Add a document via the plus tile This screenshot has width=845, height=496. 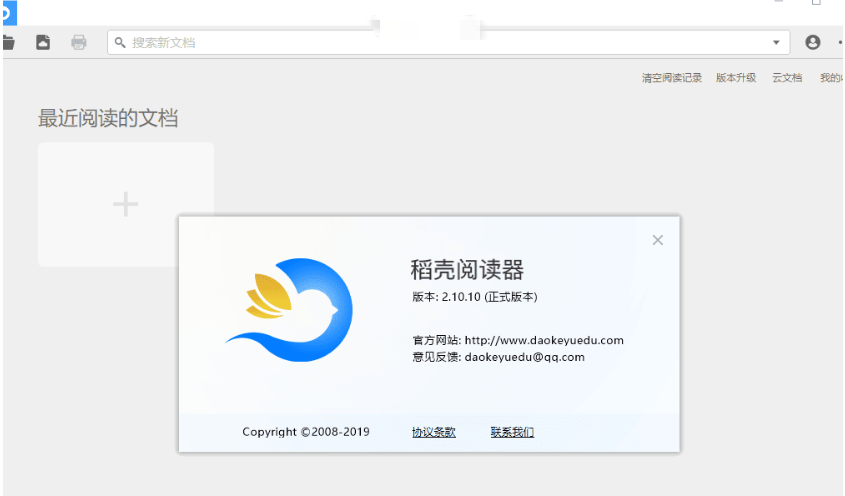click(x=126, y=204)
